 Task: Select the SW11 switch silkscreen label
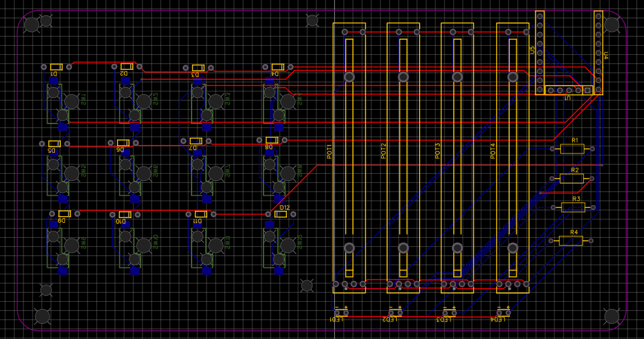[228, 242]
